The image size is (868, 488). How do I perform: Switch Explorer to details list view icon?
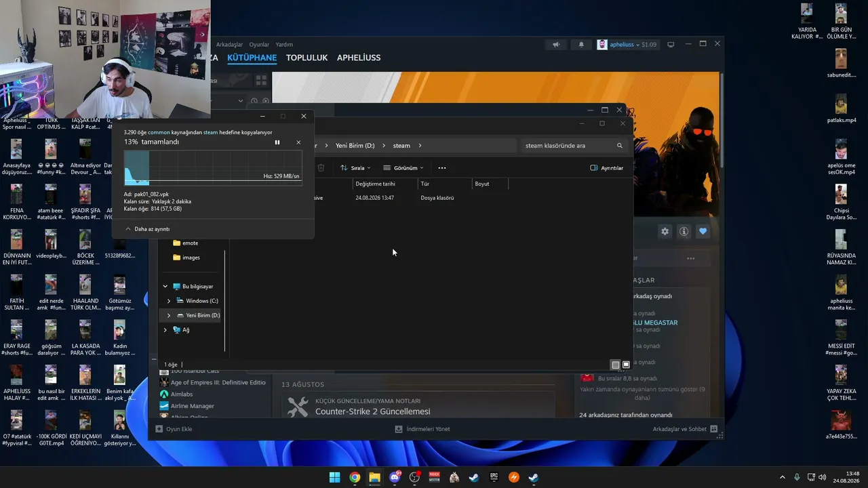coord(616,365)
